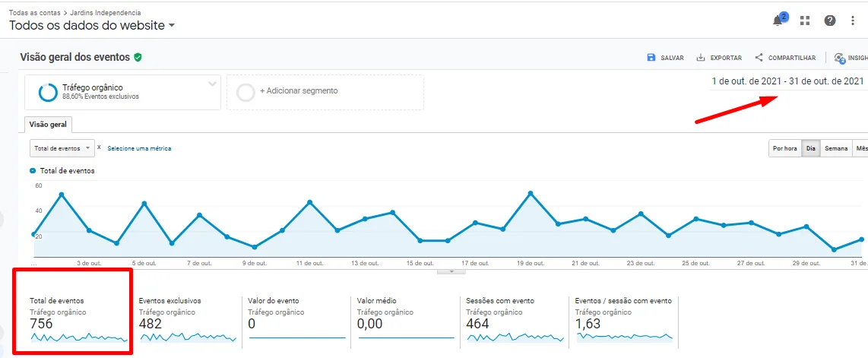Switch chart granularity to Por hora
This screenshot has height=358, width=868.
pyautogui.click(x=784, y=148)
